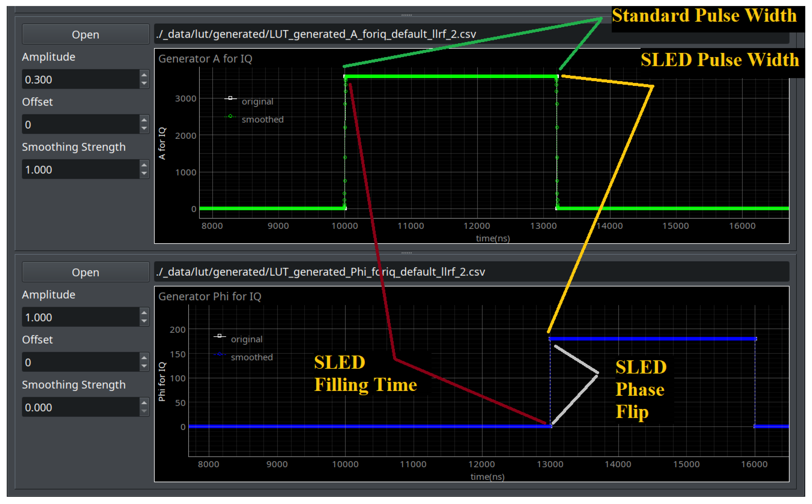
Task: Decrease Generator A Smoothing Strength down arrow
Action: (x=144, y=173)
